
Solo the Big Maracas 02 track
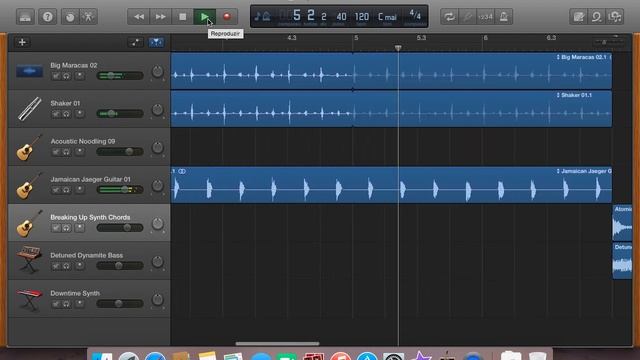coord(66,76)
